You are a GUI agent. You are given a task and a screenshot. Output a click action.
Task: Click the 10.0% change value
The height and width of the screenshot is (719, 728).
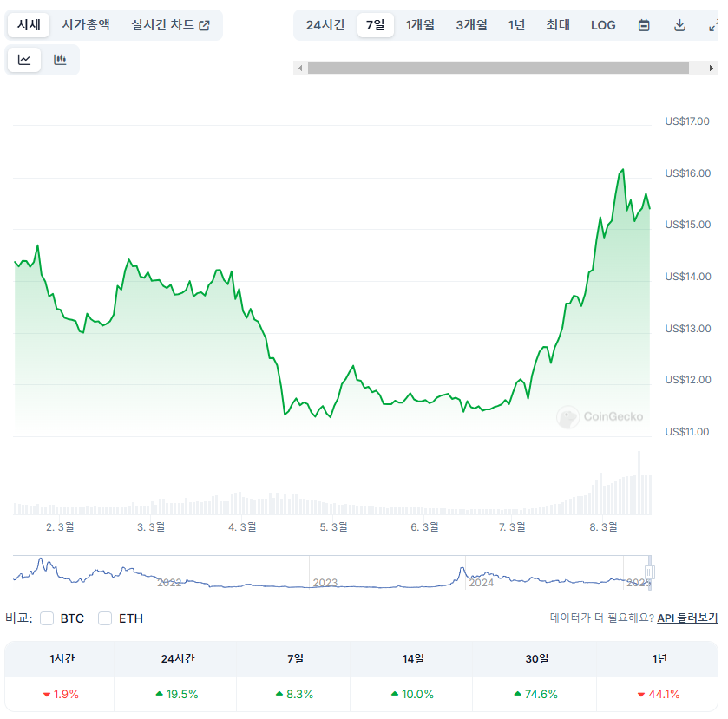tap(412, 695)
